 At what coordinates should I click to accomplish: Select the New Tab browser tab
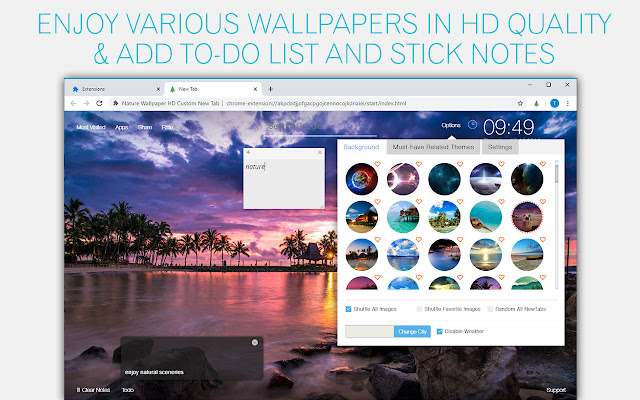click(212, 89)
